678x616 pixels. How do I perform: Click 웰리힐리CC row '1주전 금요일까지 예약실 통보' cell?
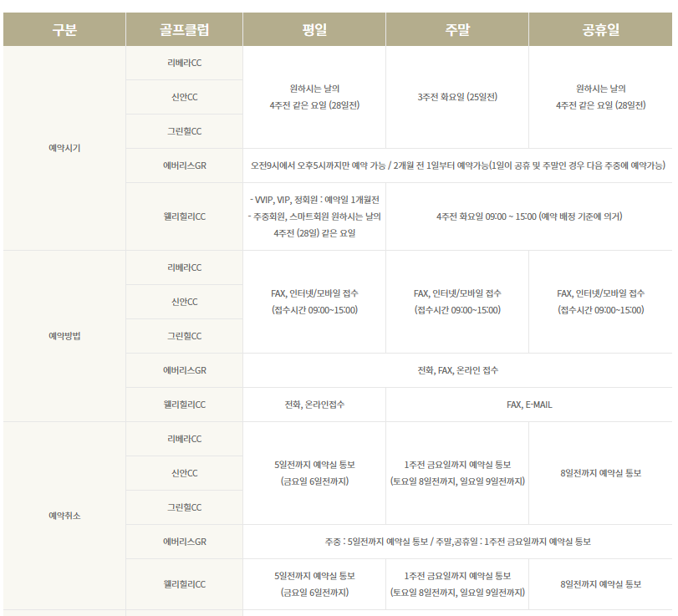pyautogui.click(x=457, y=584)
